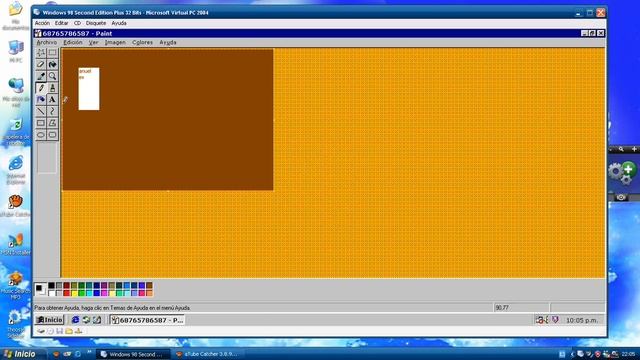The height and width of the screenshot is (360, 640).
Task: Click Show Desktop icon in Win98 quick launch
Action: 97,320
